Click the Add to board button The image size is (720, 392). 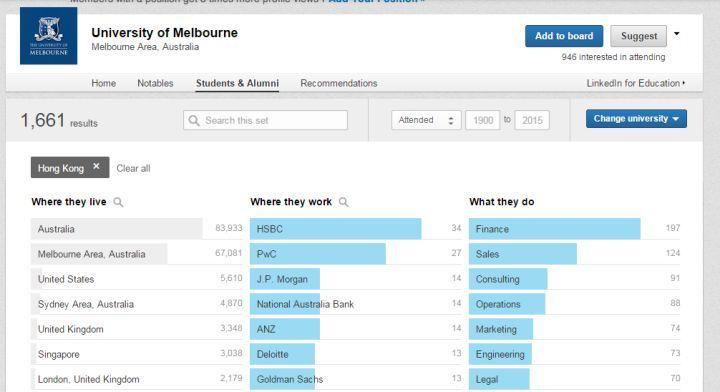tap(564, 36)
